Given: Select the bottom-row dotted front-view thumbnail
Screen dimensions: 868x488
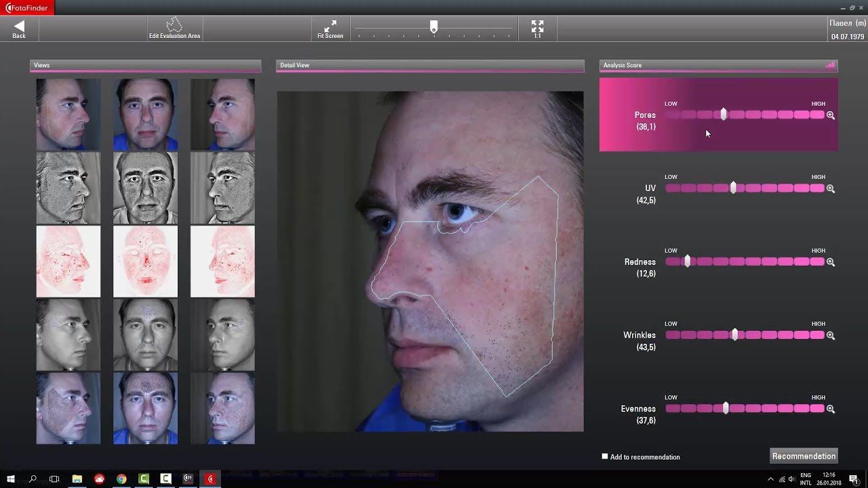Looking at the screenshot, I should tap(145, 408).
